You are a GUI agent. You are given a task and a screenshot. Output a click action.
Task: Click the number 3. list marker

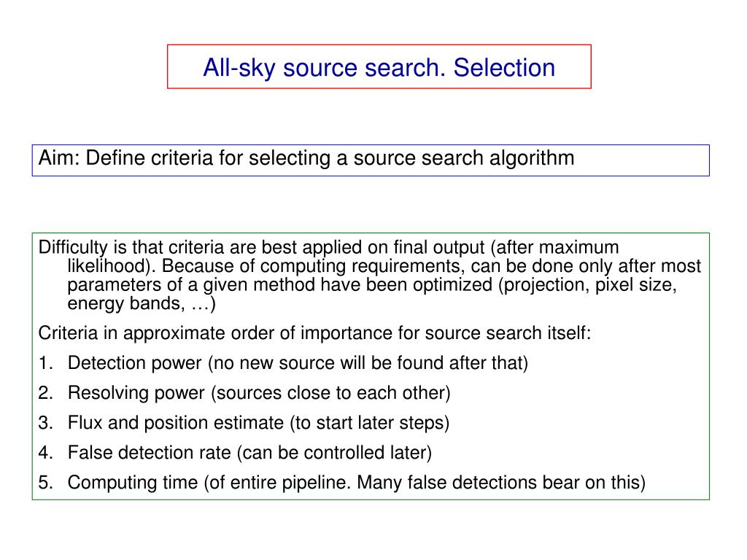[x=45, y=423]
